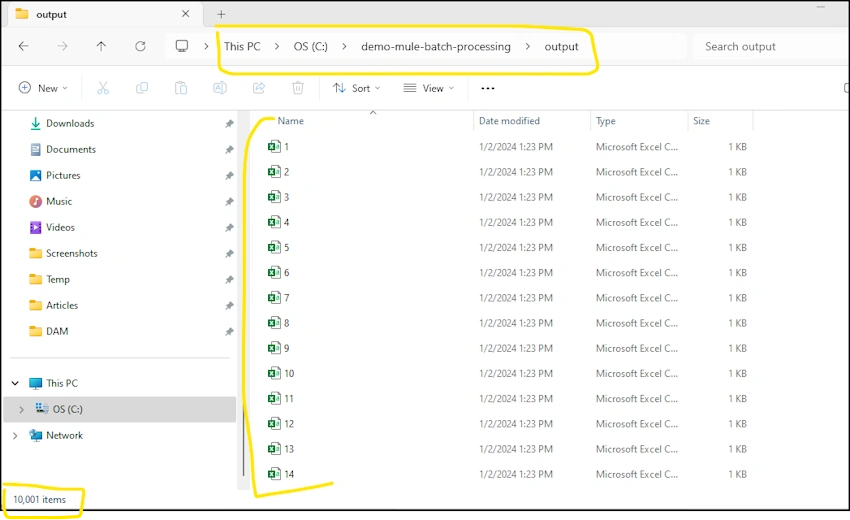Refresh the output folder view

point(140,47)
